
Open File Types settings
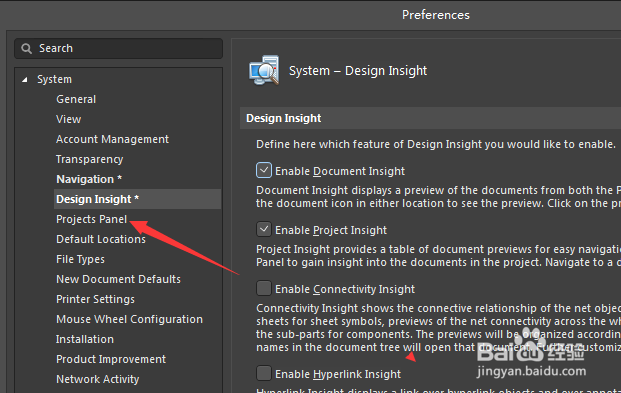tap(80, 259)
